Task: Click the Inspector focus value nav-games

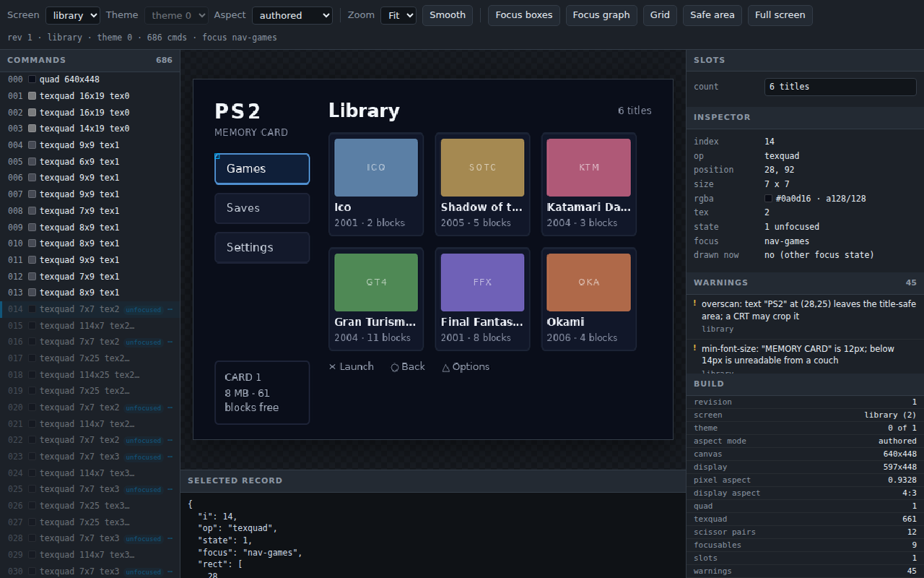Action: pos(787,241)
